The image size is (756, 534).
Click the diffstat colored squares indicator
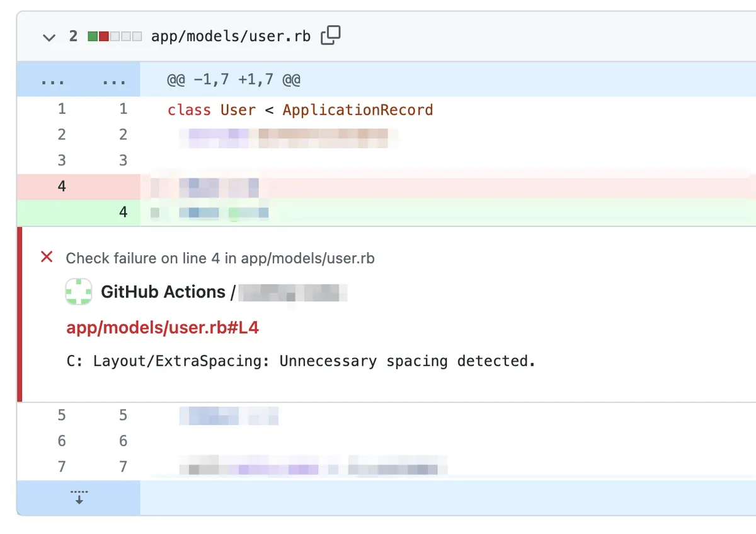click(114, 37)
